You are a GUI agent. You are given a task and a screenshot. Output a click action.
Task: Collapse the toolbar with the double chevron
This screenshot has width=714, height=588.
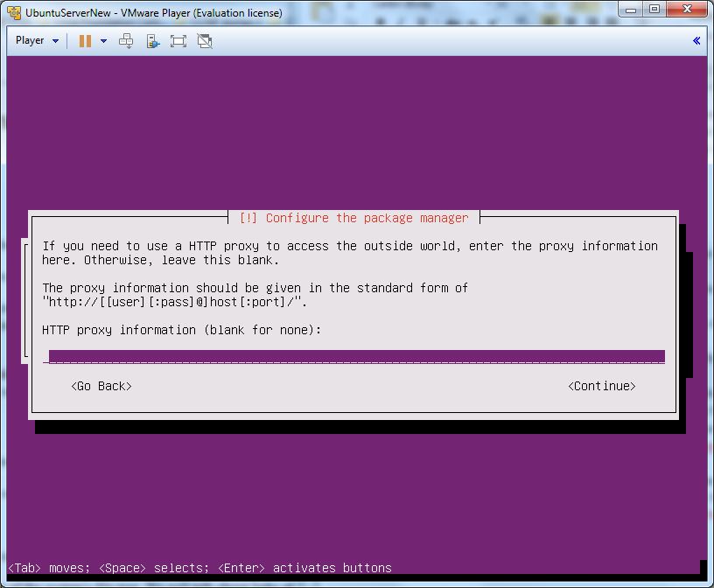coord(696,41)
